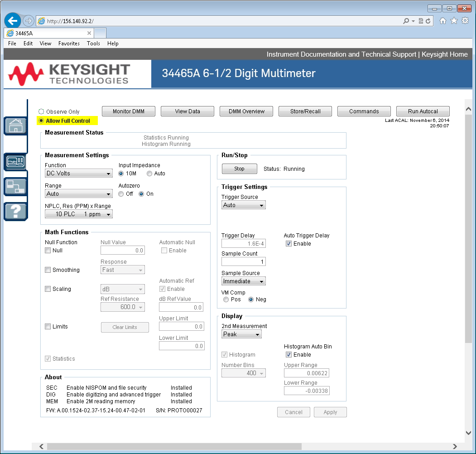Toggle Auto Trigger Delay Enable checkbox
The image size is (476, 454).
288,244
